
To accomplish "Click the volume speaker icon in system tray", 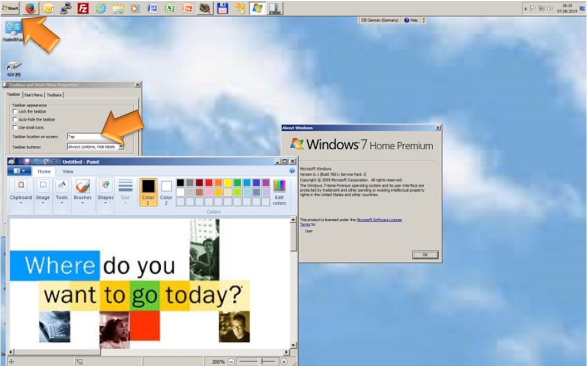I will click(x=550, y=8).
